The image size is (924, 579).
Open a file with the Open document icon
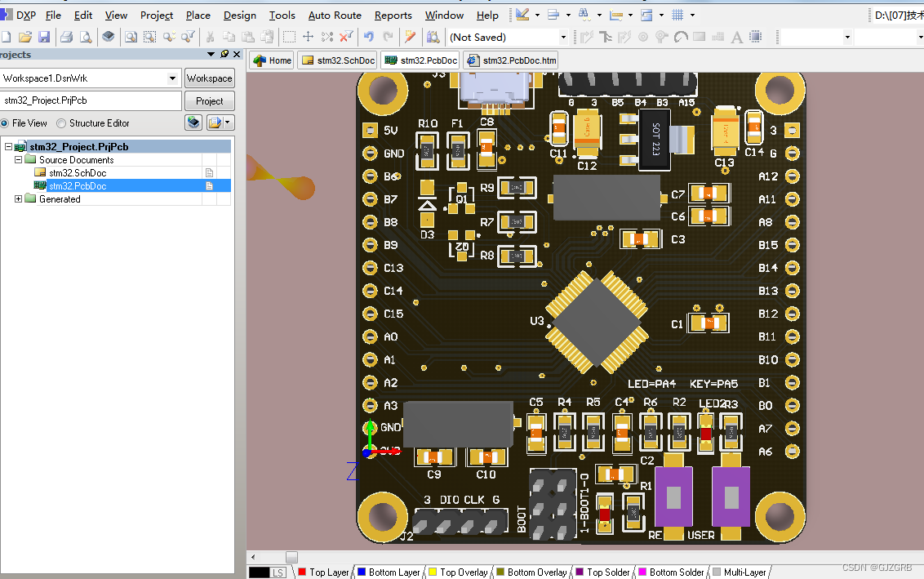pyautogui.click(x=25, y=37)
